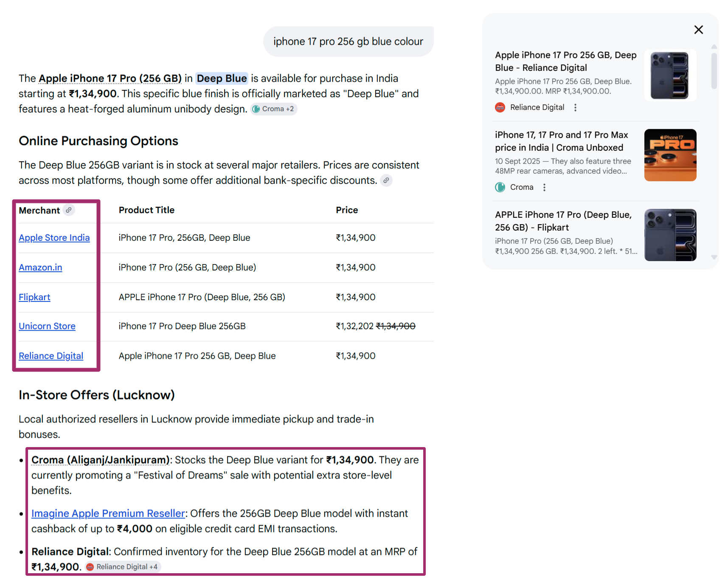The height and width of the screenshot is (580, 728).
Task: Click the Reliance Digital icon in the bottom citation chip
Action: 90,566
